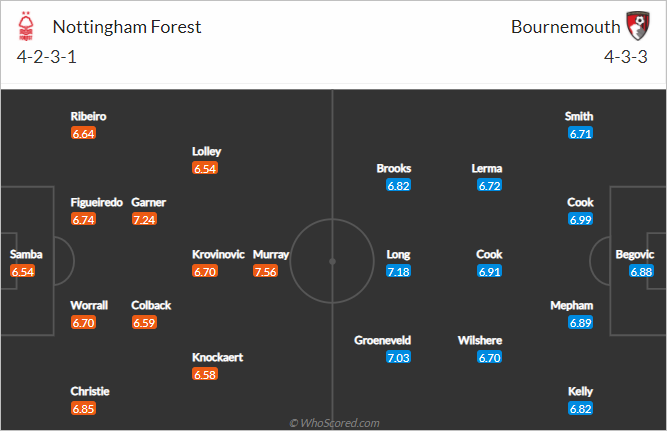Click player name Knockaert
This screenshot has width=667, height=431.
[217, 357]
